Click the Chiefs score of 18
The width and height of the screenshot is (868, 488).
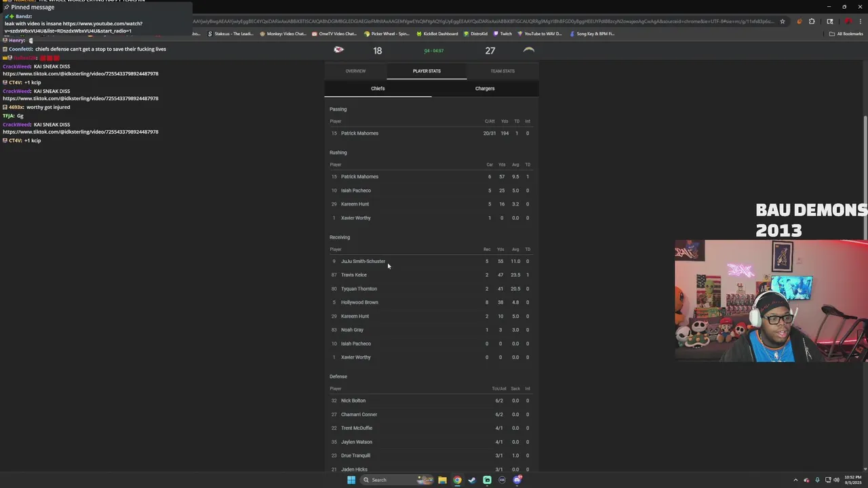(377, 51)
